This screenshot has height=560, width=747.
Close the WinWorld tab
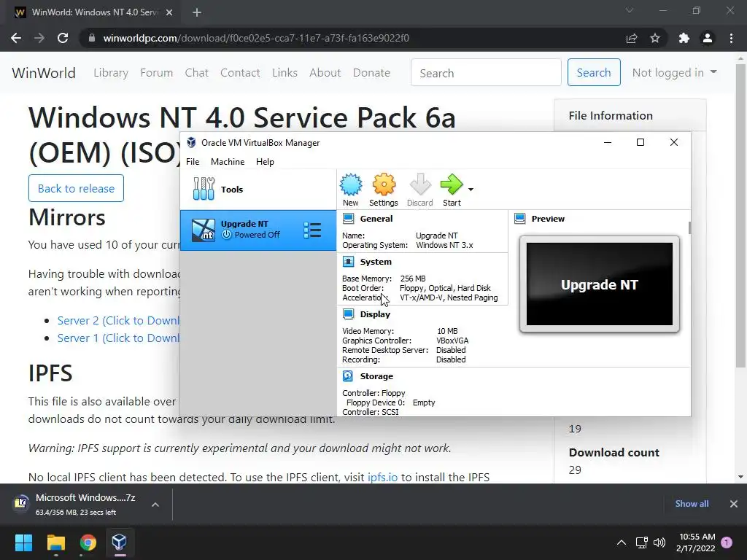coord(169,12)
